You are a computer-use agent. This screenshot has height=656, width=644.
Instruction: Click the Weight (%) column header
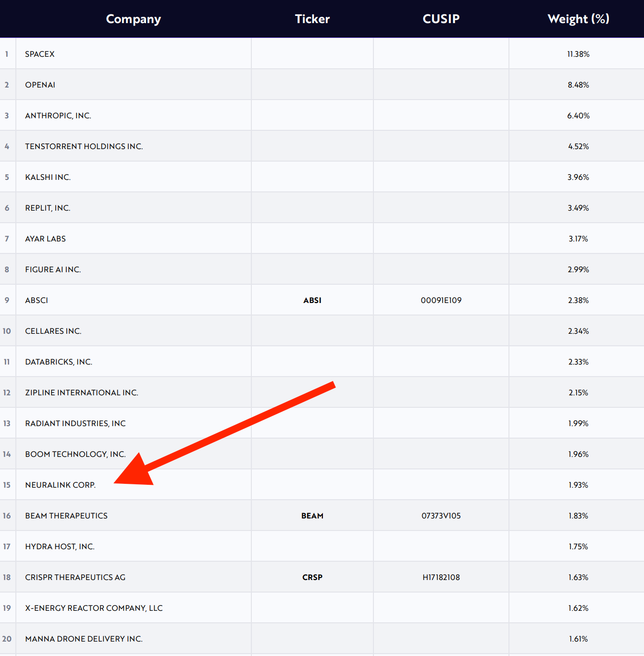click(x=578, y=19)
